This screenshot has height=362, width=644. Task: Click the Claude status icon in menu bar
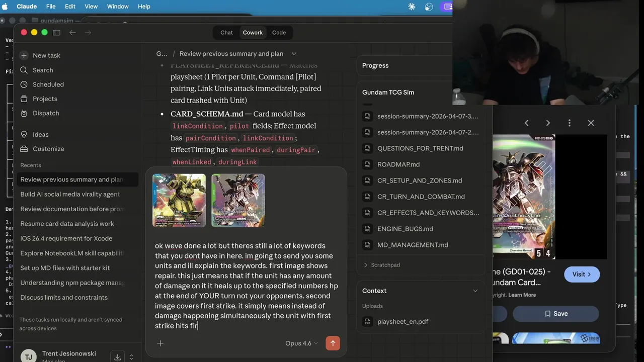[412, 7]
